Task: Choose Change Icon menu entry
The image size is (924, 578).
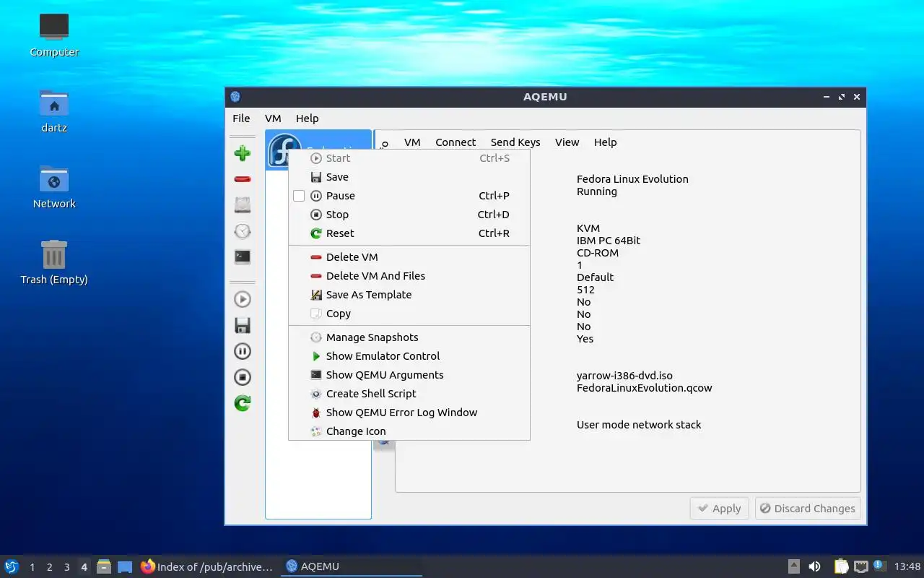Action: tap(409, 431)
